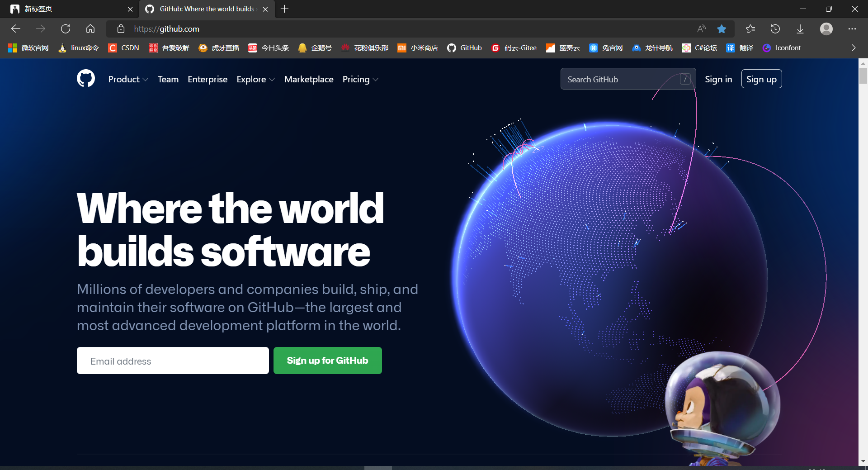The width and height of the screenshot is (868, 470).
Task: Open browser History icon
Action: (x=775, y=29)
